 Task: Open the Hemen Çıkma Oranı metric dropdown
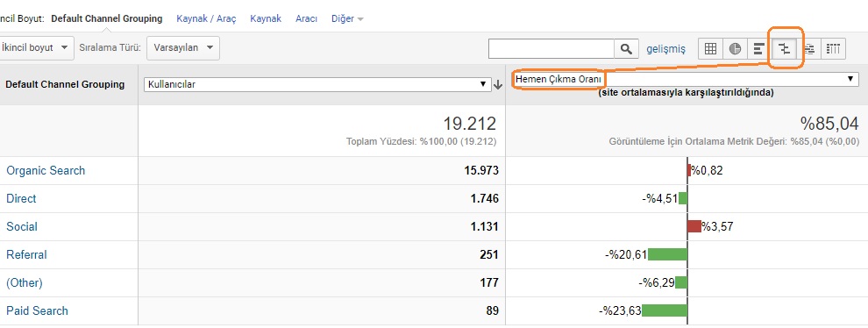686,79
